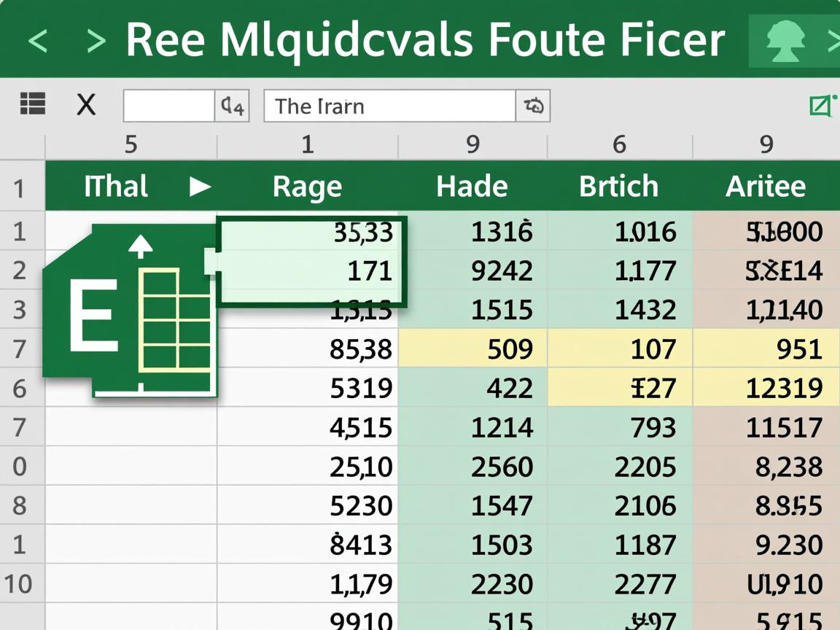
Task: Click yellow highlighted cell with value 509
Action: [472, 349]
